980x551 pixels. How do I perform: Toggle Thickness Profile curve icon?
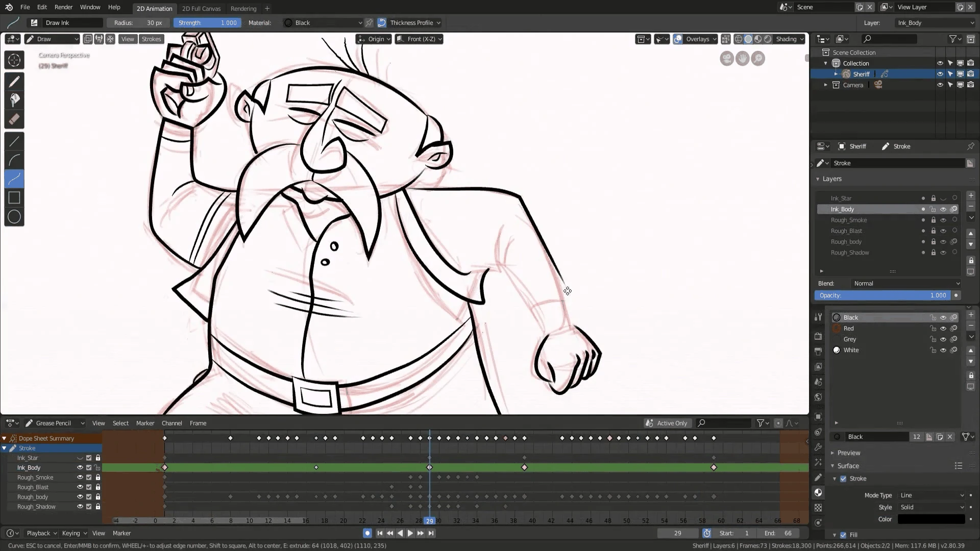[381, 23]
